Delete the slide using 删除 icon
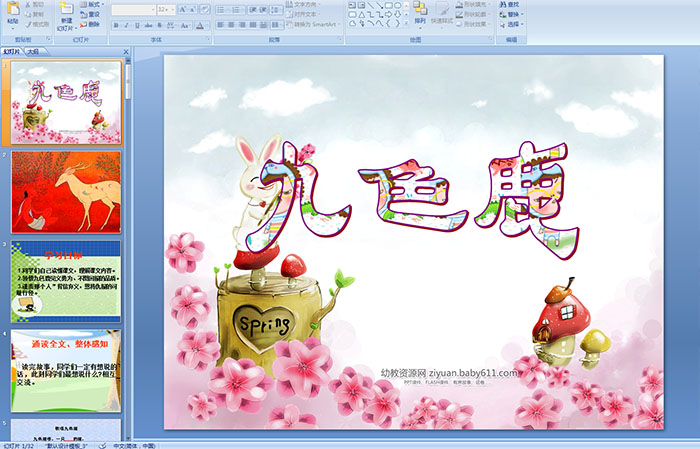The image size is (700, 449). 83,24
